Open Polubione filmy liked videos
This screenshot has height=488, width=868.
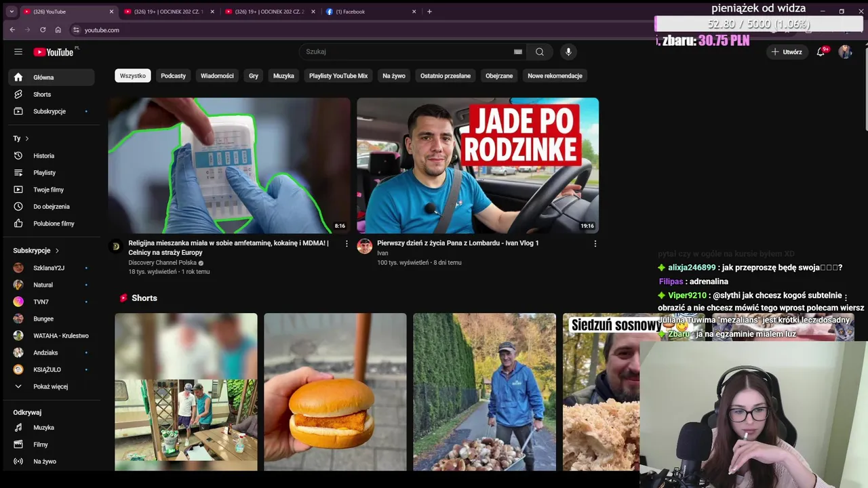tap(52, 224)
